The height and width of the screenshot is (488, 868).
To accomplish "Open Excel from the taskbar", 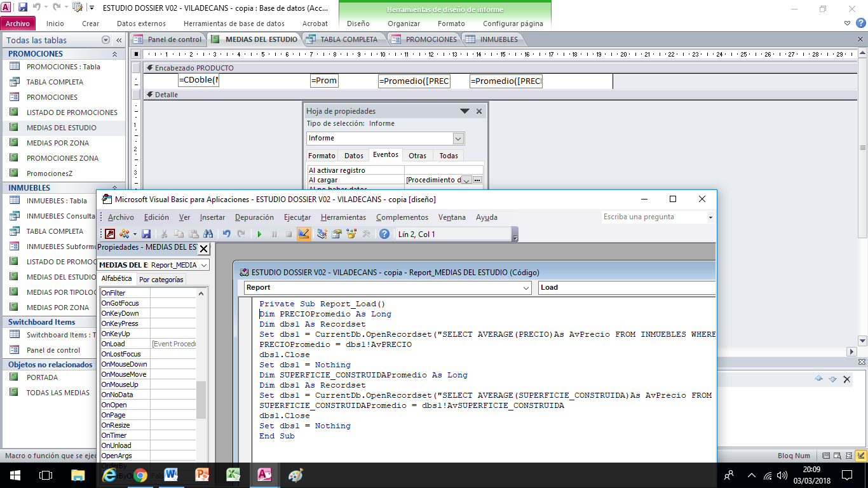I will coord(233,475).
